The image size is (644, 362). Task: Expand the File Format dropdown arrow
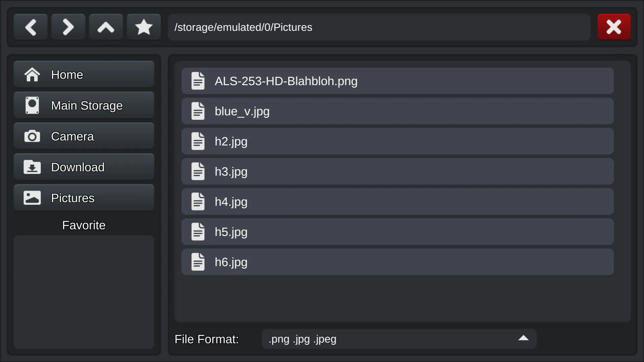(523, 339)
